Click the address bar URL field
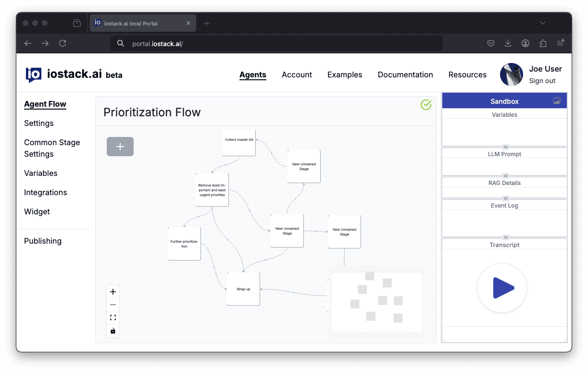The image size is (588, 372). 276,44
